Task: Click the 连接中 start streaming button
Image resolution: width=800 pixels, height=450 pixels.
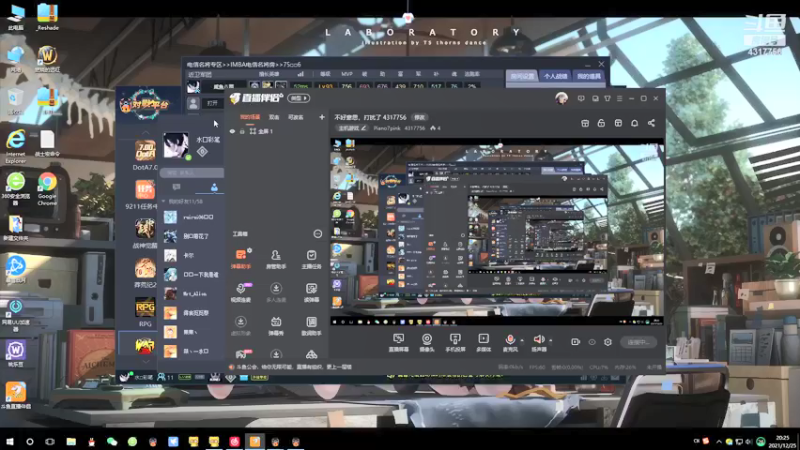Action: coord(638,342)
